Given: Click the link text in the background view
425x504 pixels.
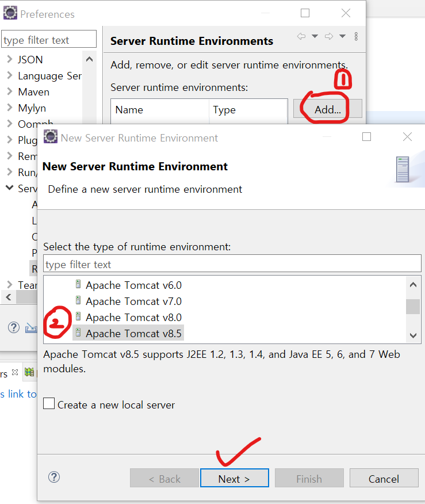Looking at the screenshot, I should coord(18,394).
